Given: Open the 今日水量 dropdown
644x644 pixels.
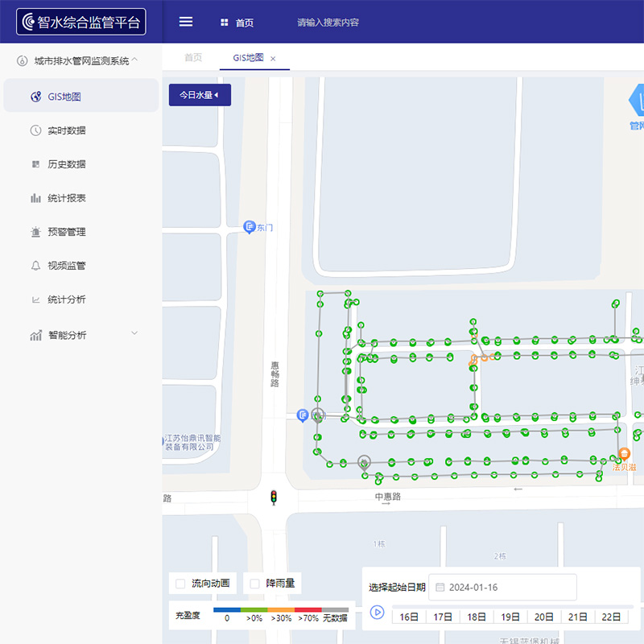Looking at the screenshot, I should [199, 95].
